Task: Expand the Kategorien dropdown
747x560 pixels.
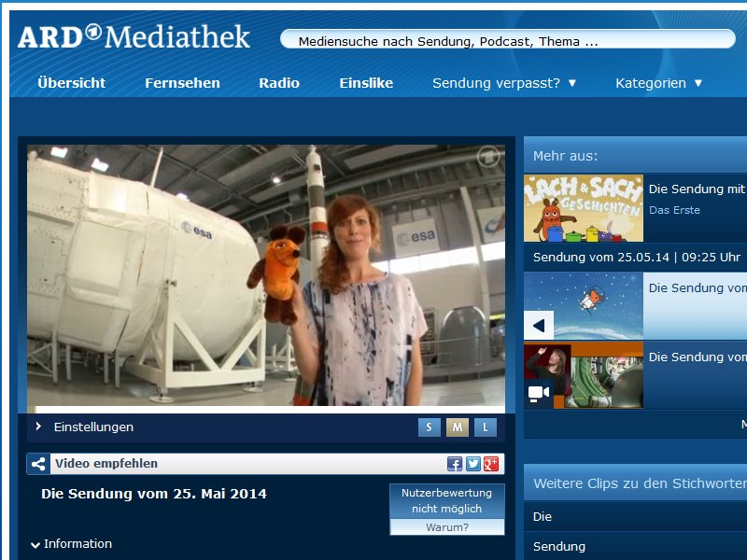Action: point(658,83)
